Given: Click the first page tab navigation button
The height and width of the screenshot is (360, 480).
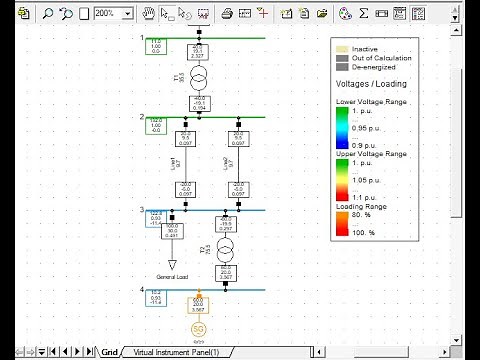Looking at the screenshot, I should click(x=52, y=352).
